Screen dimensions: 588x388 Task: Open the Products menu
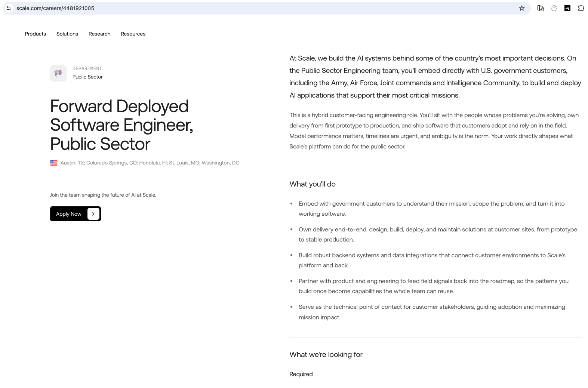click(x=36, y=34)
